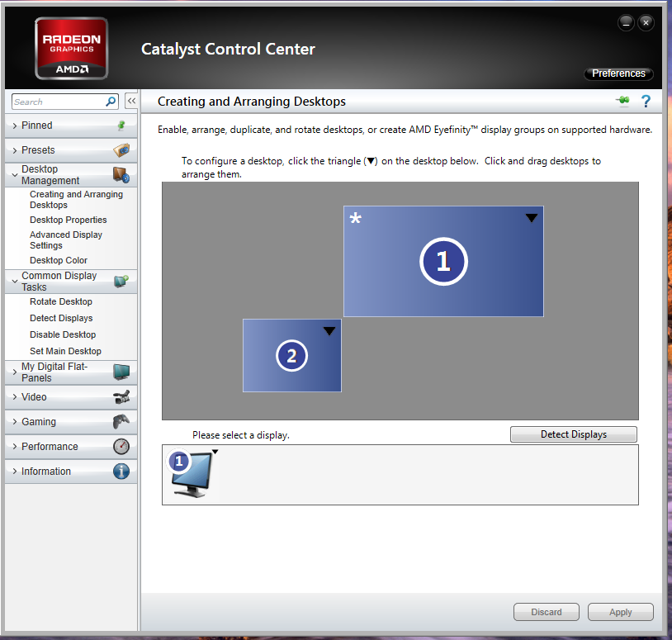Open Disable Desktop task

(63, 334)
